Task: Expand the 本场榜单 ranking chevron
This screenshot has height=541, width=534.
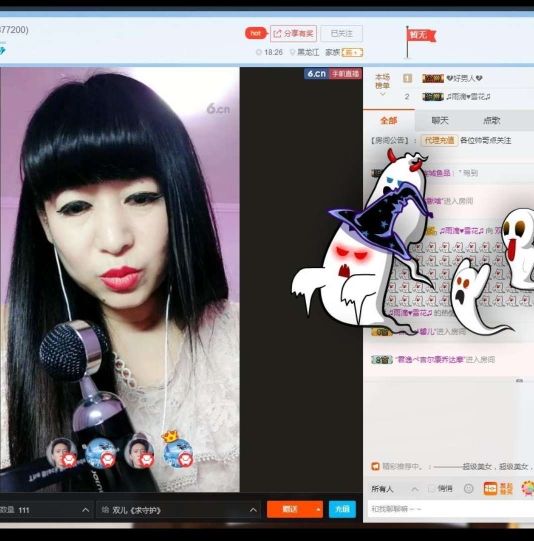Action: [x=383, y=94]
